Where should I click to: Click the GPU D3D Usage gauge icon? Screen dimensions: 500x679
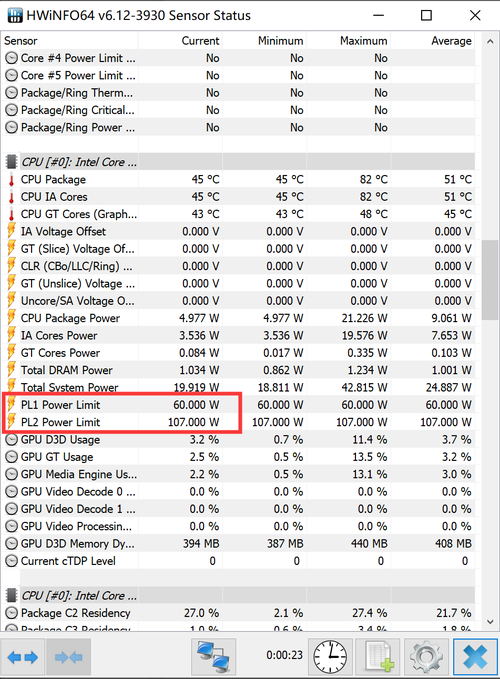[11, 440]
